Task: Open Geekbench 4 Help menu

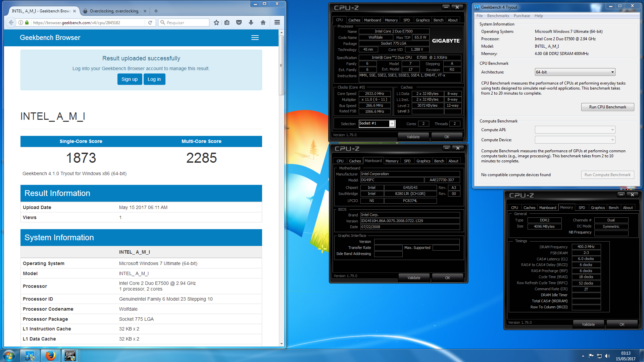Action: (x=539, y=16)
